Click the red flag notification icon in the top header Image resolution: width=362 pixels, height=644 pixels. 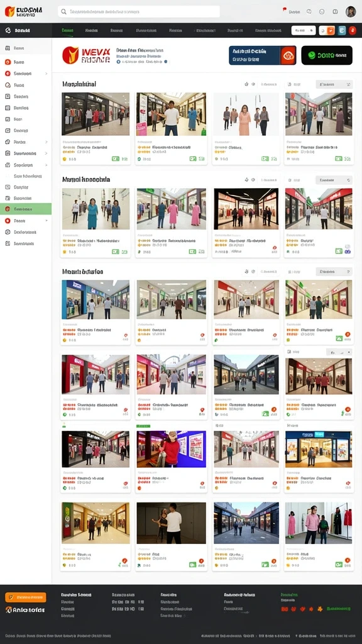click(x=285, y=10)
